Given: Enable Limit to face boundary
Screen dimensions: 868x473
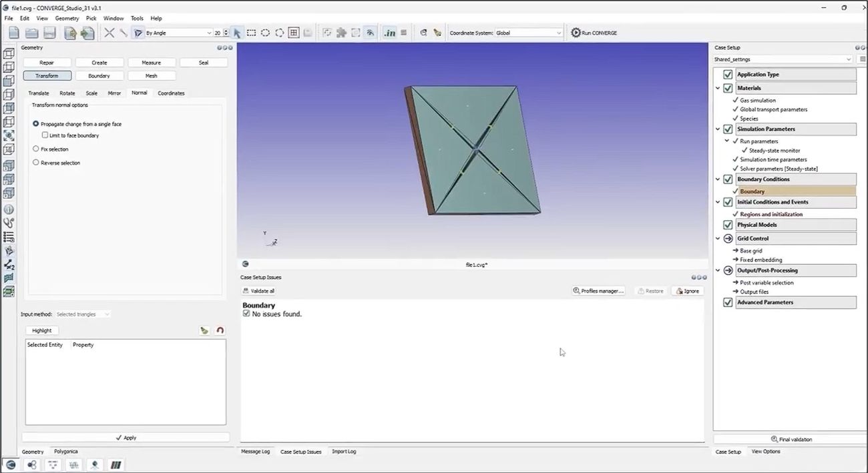Looking at the screenshot, I should click(x=45, y=135).
